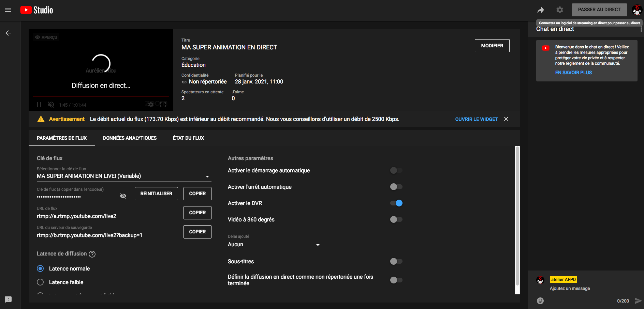644x309 pixels.
Task: Switch to État du flux tab
Action: (x=188, y=138)
